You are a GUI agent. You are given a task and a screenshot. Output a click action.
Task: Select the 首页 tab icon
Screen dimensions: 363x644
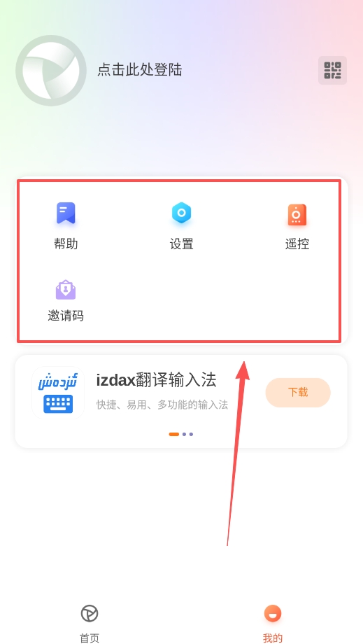(x=90, y=614)
